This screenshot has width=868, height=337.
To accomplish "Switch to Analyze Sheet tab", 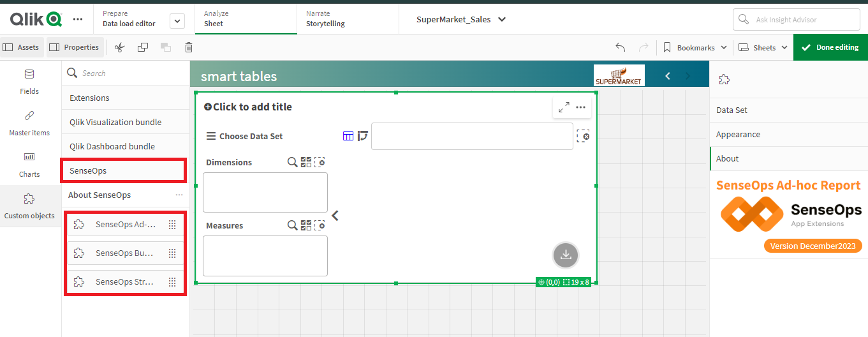I will tap(246, 19).
